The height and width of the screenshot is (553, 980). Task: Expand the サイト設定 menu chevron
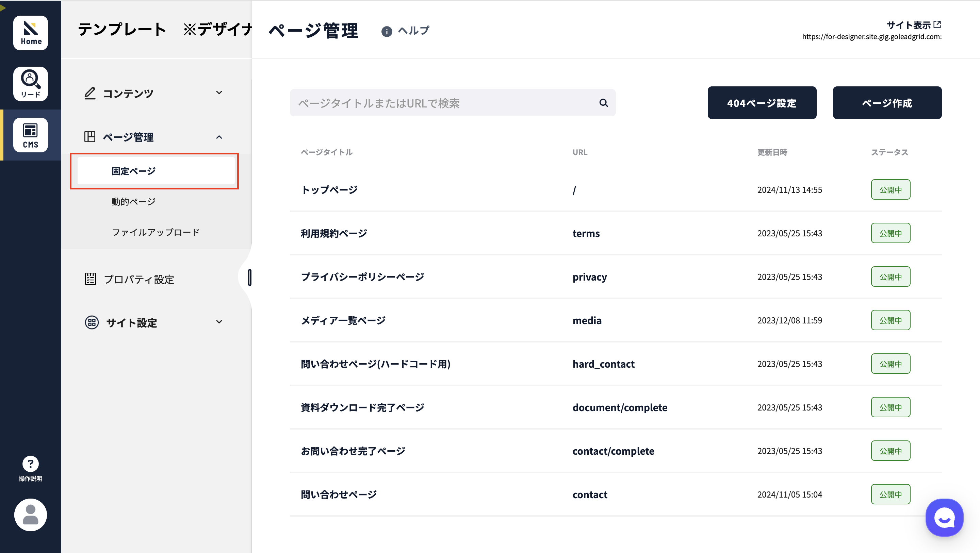(219, 322)
